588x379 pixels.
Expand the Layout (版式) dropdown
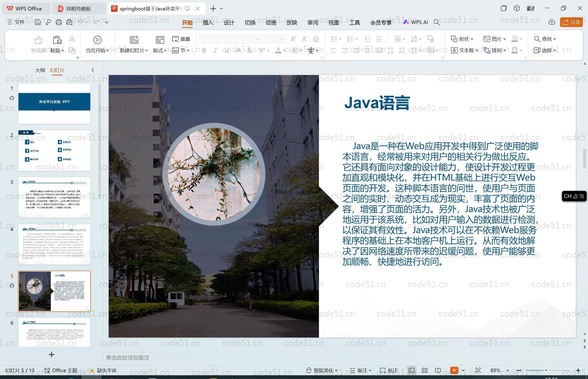coord(165,50)
